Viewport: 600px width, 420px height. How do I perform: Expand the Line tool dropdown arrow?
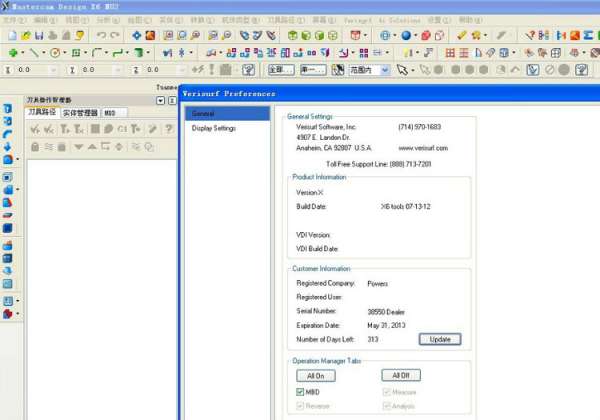click(43, 53)
